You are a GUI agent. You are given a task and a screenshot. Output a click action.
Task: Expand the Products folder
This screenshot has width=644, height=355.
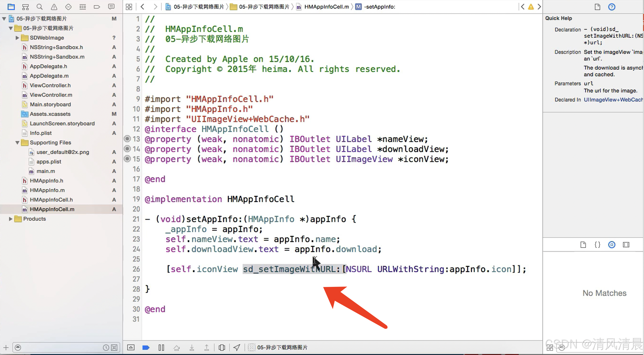pyautogui.click(x=10, y=219)
